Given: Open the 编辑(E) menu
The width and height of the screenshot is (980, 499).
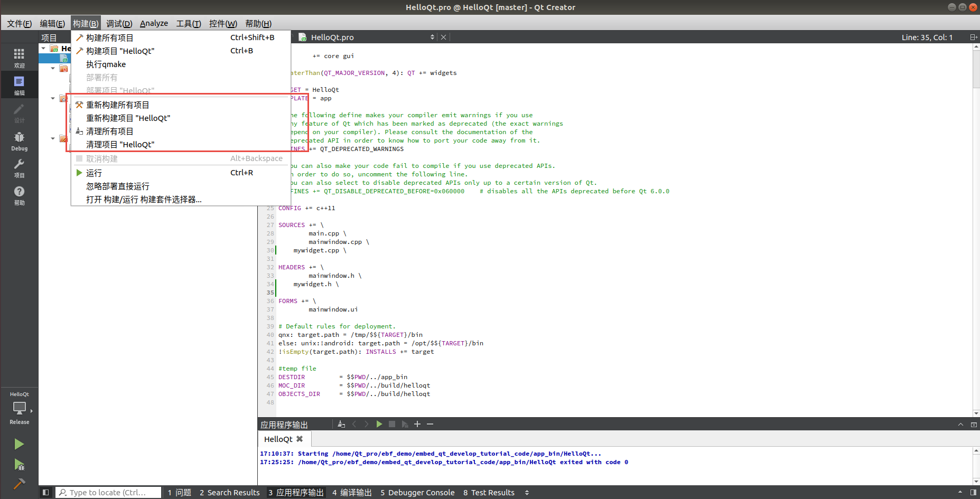Looking at the screenshot, I should pos(52,23).
